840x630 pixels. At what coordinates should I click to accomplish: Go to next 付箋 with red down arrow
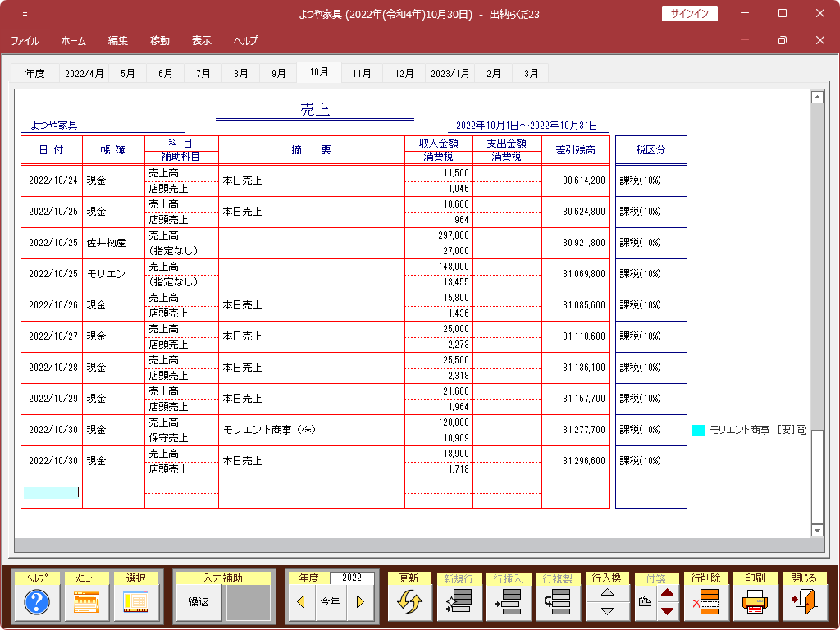[668, 611]
